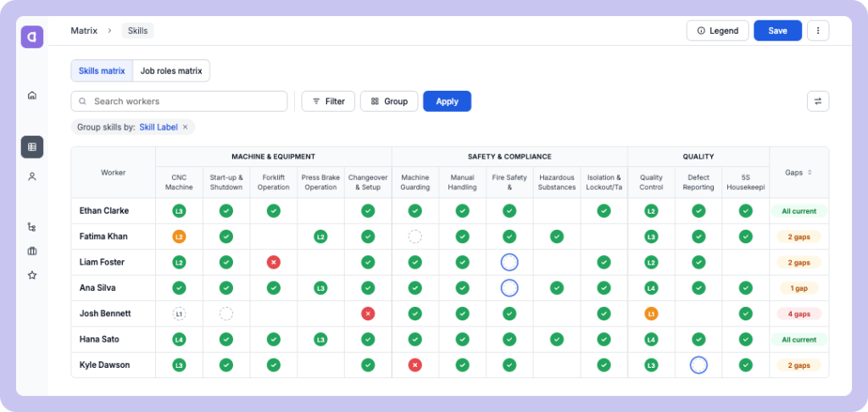Click the Worker column header
This screenshot has width=868, height=412.
pos(113,172)
